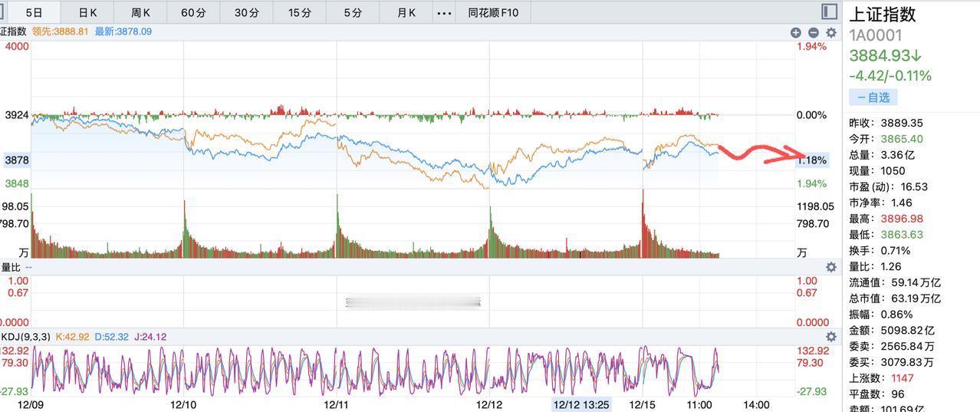Click the 今开: 3865.40 row
The width and height of the screenshot is (980, 412).
(x=886, y=139)
